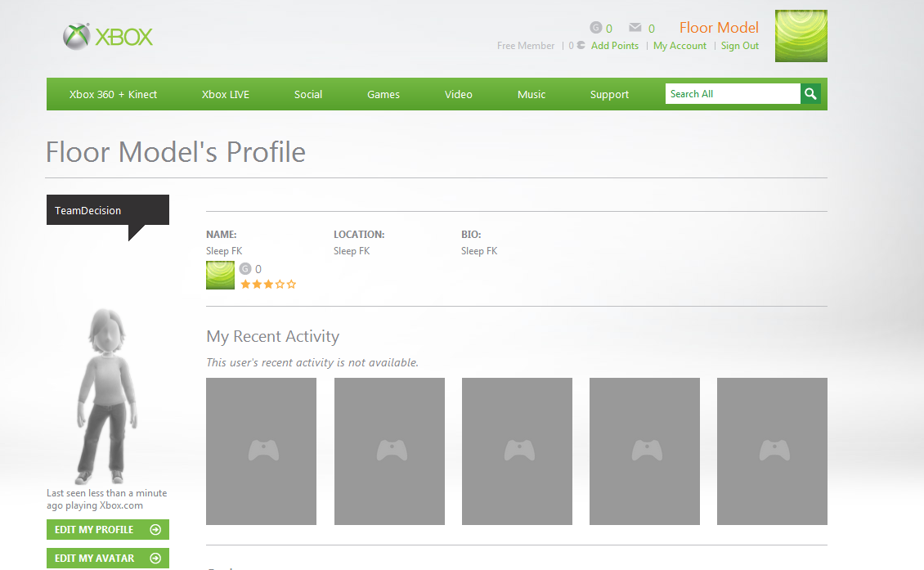
Task: Click the Sleep FK value under Name
Action: click(x=224, y=251)
